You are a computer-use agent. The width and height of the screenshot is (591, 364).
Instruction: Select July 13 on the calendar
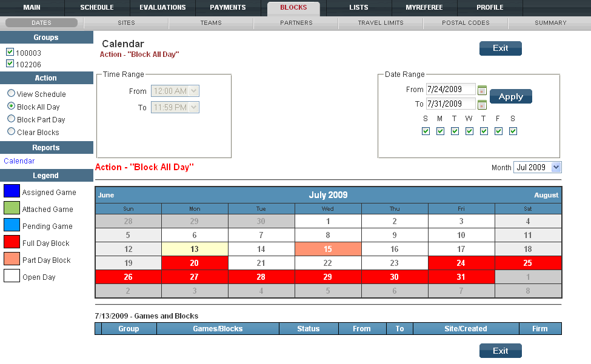pos(195,249)
